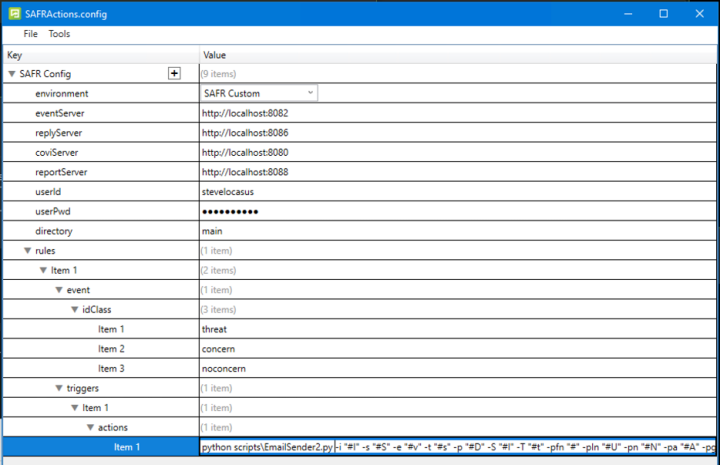Screen dimensions: 720x465
Task: Select the userId key
Action: [48, 192]
